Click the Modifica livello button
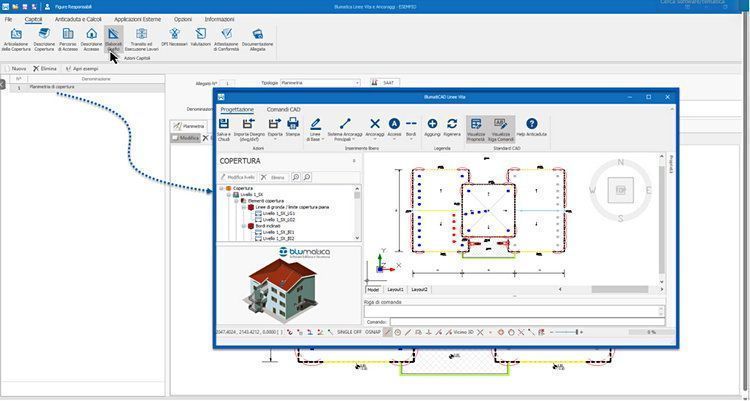The height and width of the screenshot is (401, 750). (238, 177)
